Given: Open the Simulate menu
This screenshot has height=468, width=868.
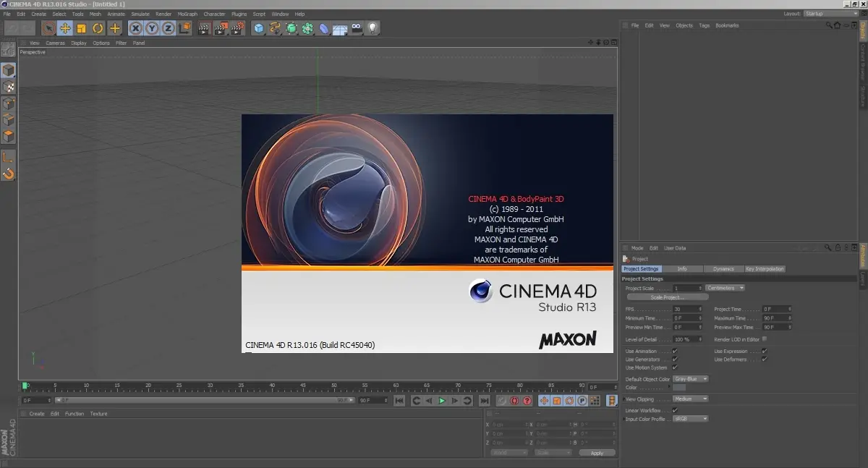Looking at the screenshot, I should (x=140, y=14).
